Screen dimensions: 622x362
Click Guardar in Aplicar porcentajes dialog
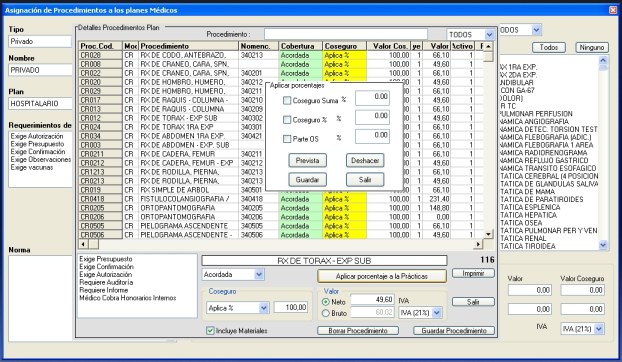coord(307,180)
